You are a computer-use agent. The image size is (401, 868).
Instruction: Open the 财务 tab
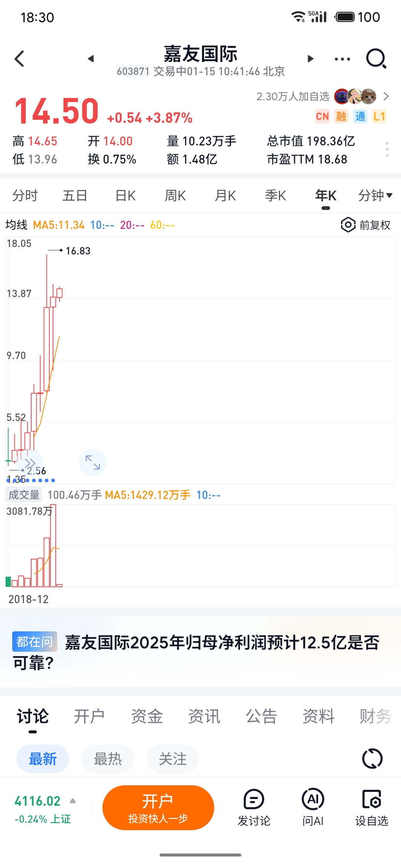coord(375,716)
